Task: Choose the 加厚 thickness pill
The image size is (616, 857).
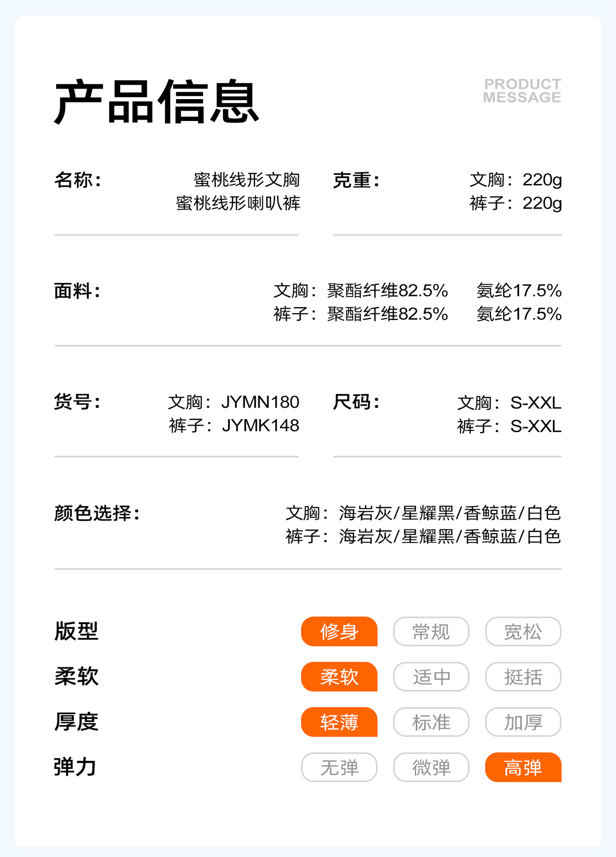Action: point(523,722)
